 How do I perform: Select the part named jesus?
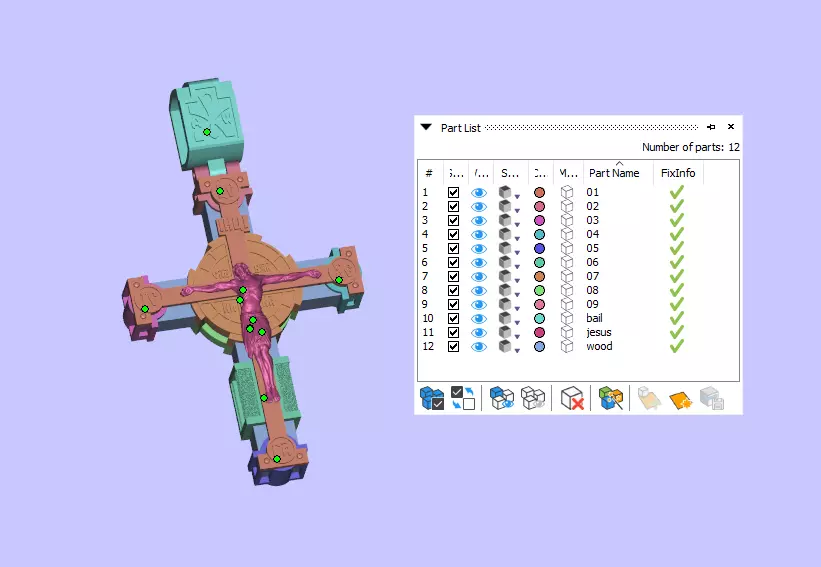click(599, 332)
